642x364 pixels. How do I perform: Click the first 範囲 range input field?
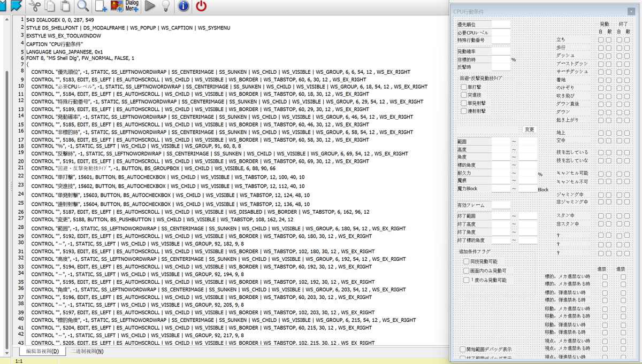click(501, 142)
